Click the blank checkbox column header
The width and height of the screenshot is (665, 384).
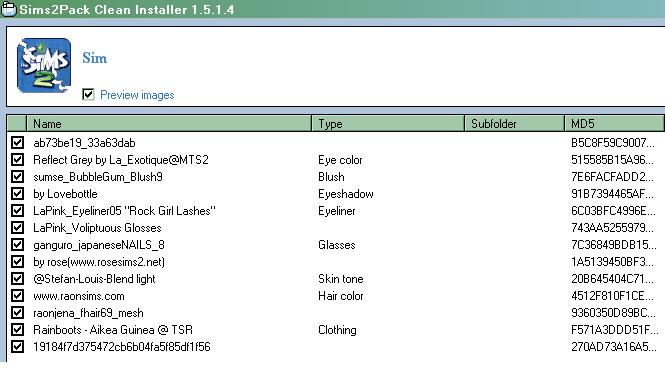17,123
